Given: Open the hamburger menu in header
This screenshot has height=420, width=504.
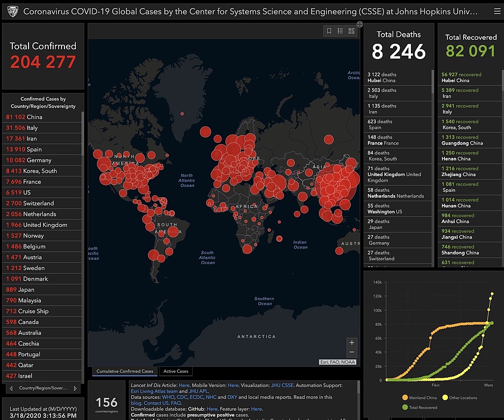Looking at the screenshot, I should coord(497,12).
